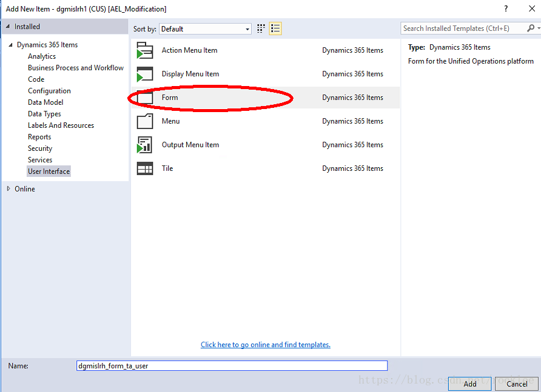Image resolution: width=541 pixels, height=392 pixels.
Task: Click the Online tree label
Action: point(24,189)
